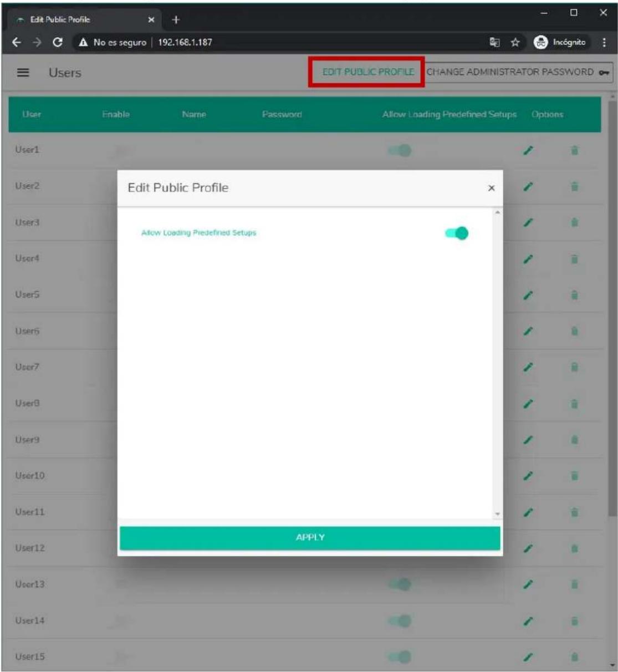Delete User4 with the trash icon
The height and width of the screenshot is (672, 618).
tap(575, 259)
